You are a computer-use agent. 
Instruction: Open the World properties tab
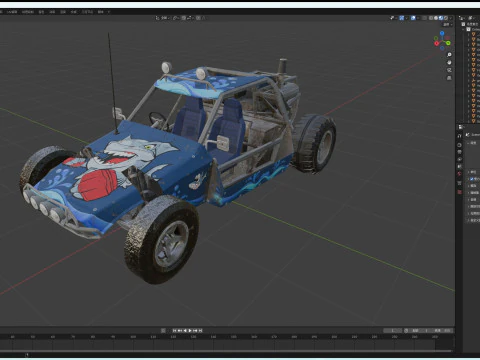pos(459,174)
